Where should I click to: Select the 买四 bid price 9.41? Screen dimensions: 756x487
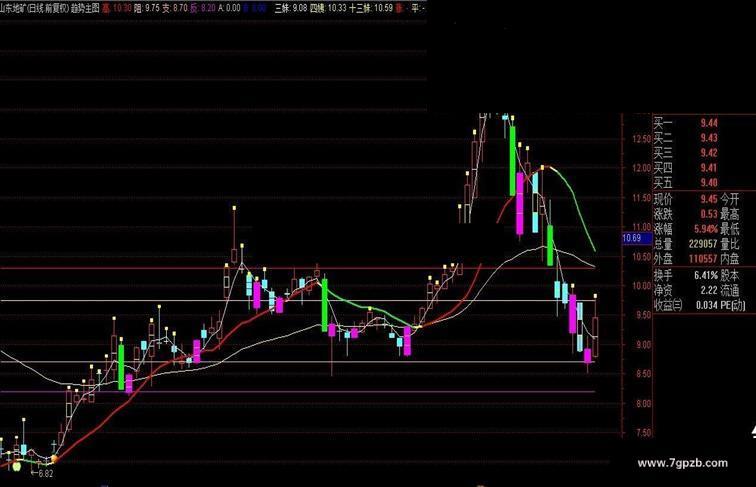tap(709, 168)
